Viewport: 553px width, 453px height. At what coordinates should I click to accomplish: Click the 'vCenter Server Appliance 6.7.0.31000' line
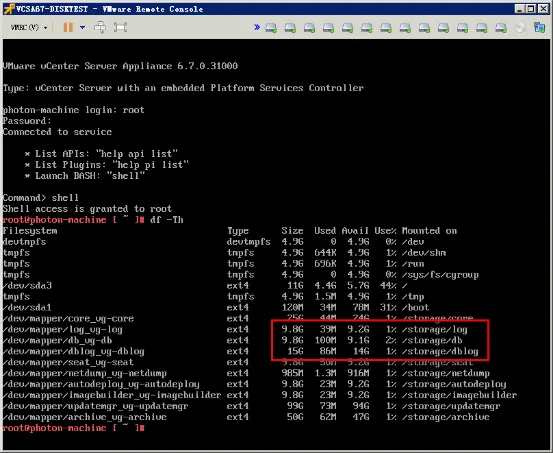(120, 66)
